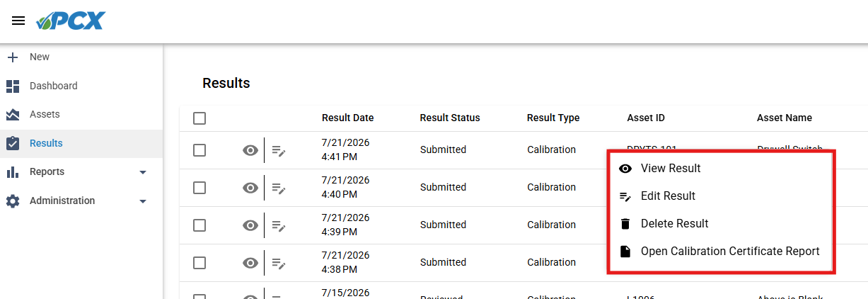Open the Dashboard icon in the sidebar
This screenshot has height=299, width=868.
[x=13, y=86]
